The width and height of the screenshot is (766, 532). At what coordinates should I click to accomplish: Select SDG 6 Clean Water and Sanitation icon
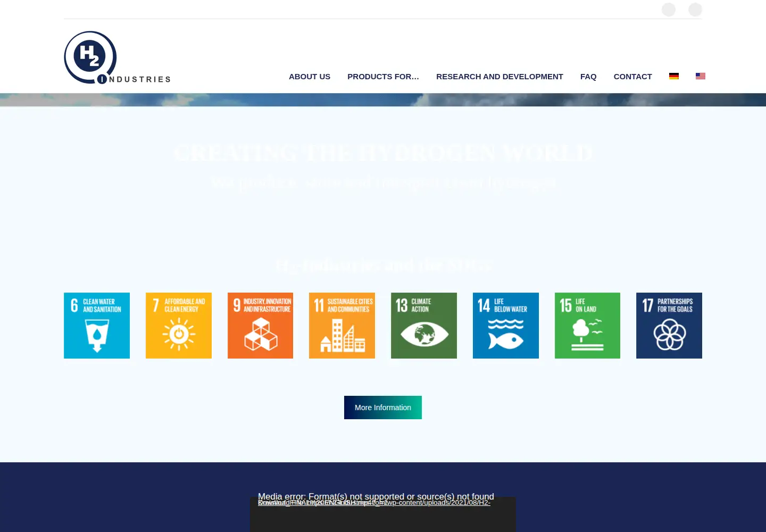click(97, 326)
